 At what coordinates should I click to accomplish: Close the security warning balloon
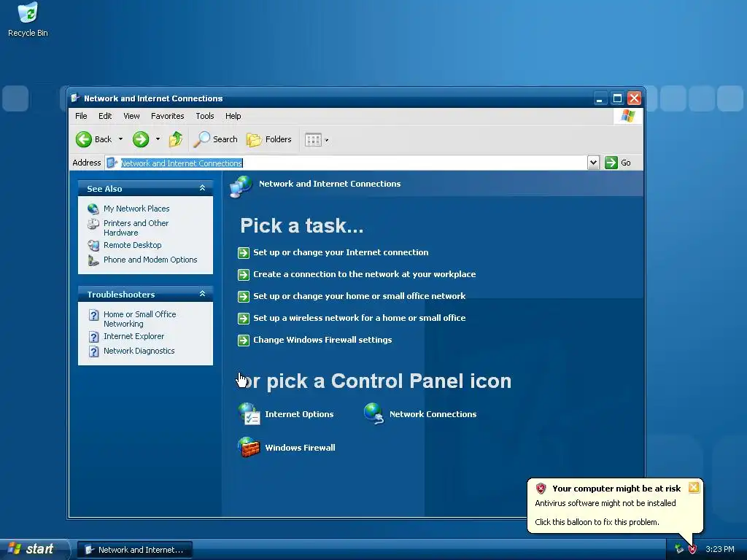pos(694,487)
